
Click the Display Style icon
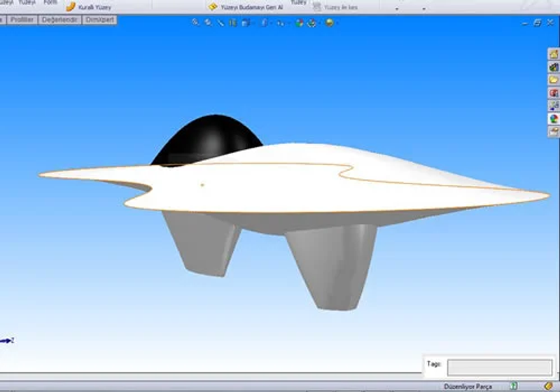(265, 23)
